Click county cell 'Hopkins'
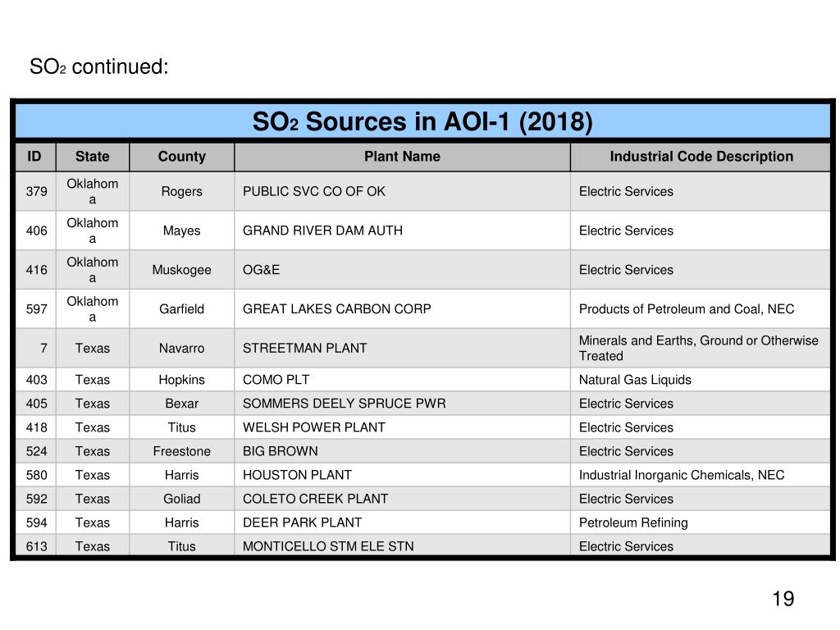 (181, 380)
